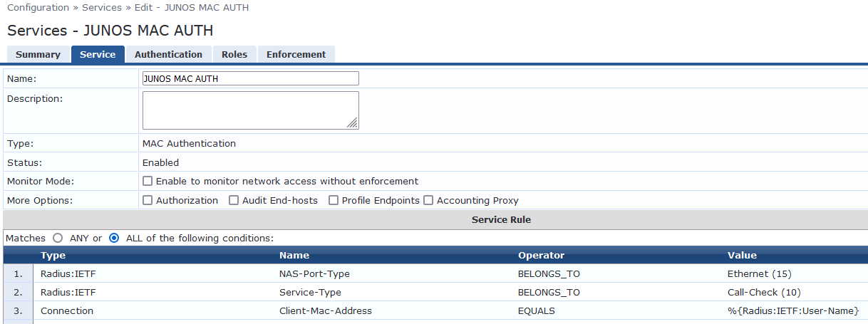
Task: Select the Client-Mac-Address rule row
Action: 325,311
